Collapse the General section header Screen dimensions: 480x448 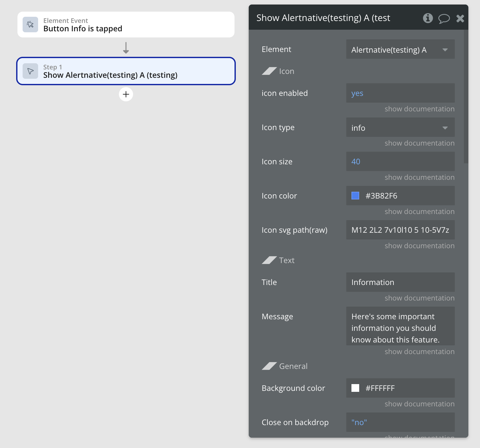[x=269, y=366]
